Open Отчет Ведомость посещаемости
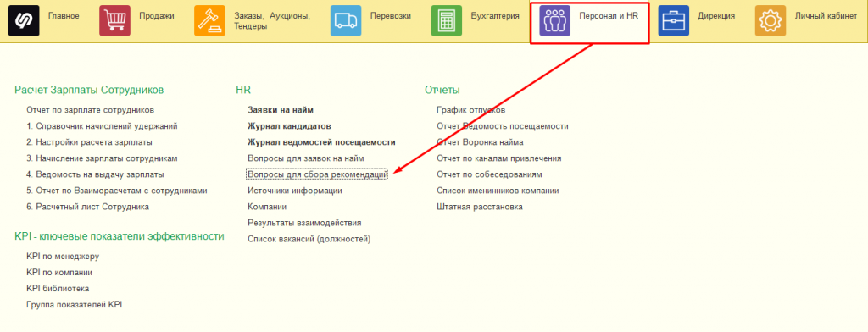868x332 pixels. click(x=503, y=126)
